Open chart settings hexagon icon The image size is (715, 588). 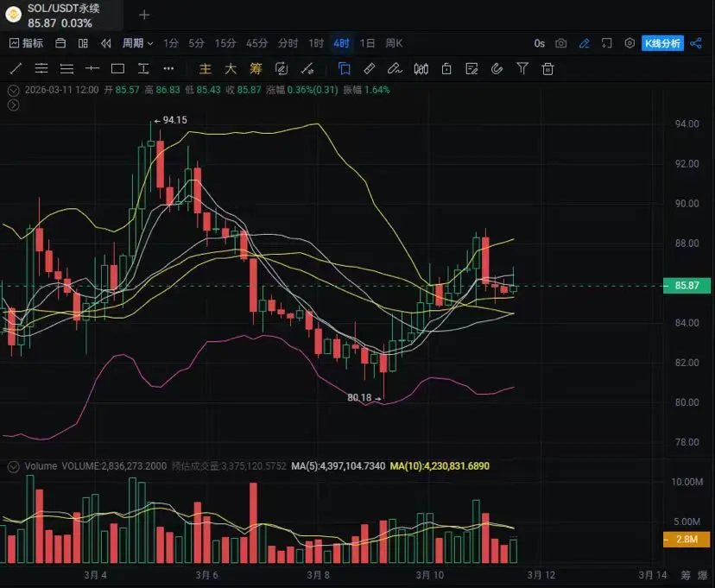630,43
